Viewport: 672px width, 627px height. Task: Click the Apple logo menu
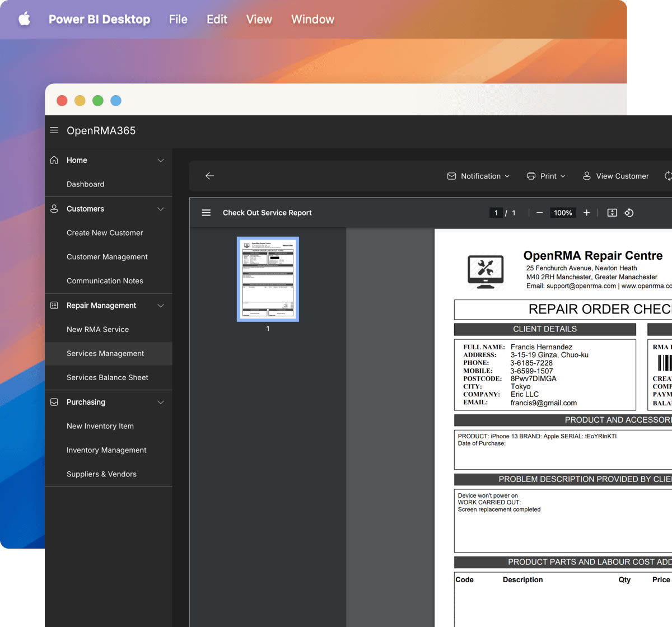pyautogui.click(x=25, y=19)
